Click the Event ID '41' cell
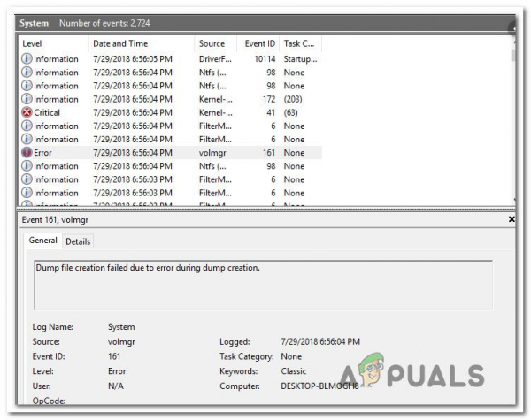The height and width of the screenshot is (420, 531). coord(271,112)
